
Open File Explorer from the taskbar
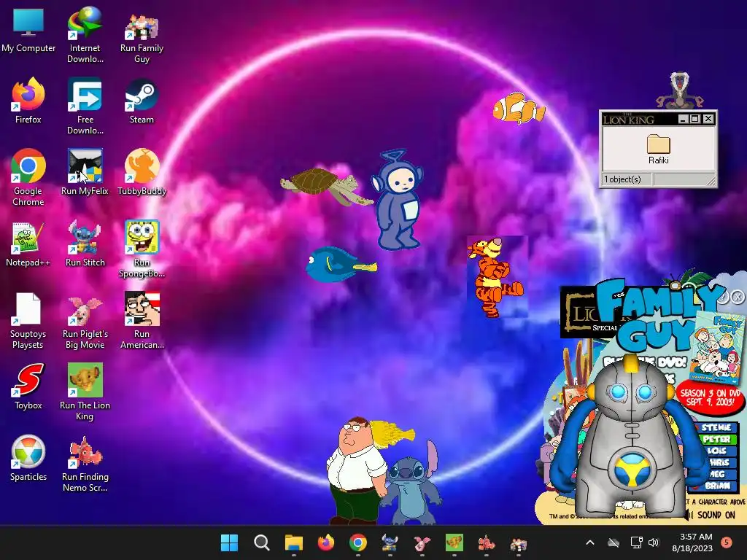[293, 542]
